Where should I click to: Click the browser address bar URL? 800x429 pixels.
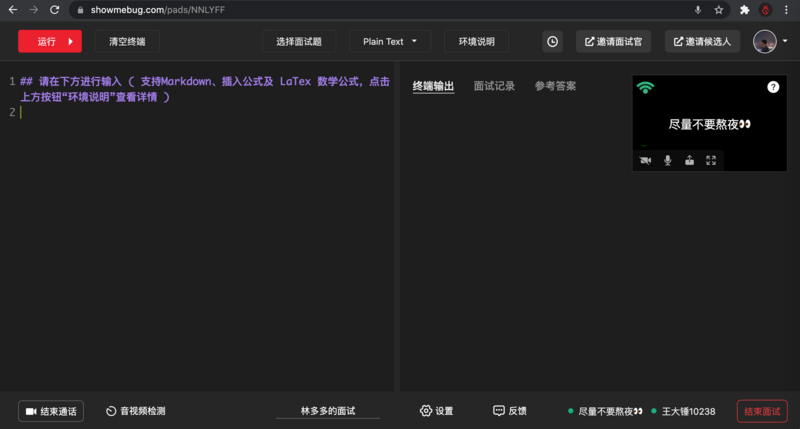(x=158, y=10)
